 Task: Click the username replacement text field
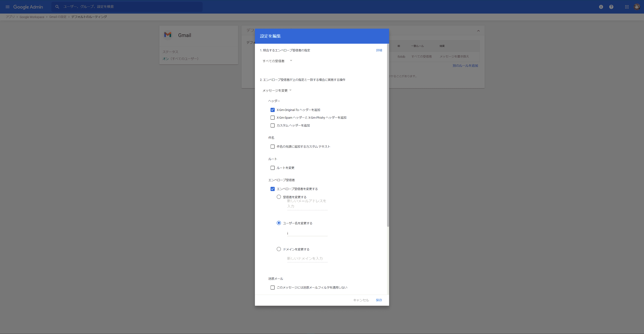pos(307,233)
